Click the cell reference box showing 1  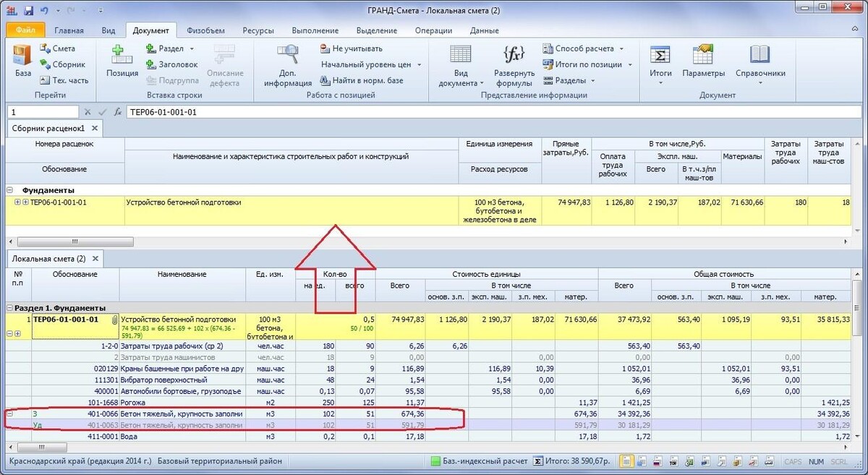click(43, 112)
